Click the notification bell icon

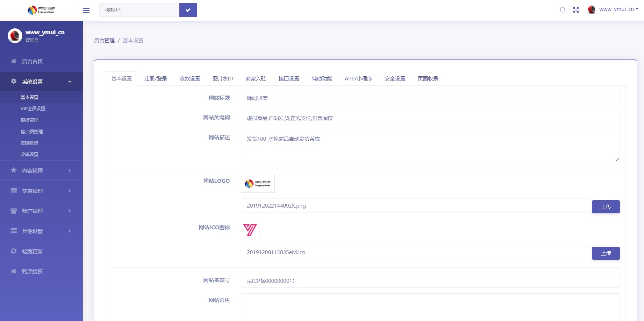coord(562,10)
